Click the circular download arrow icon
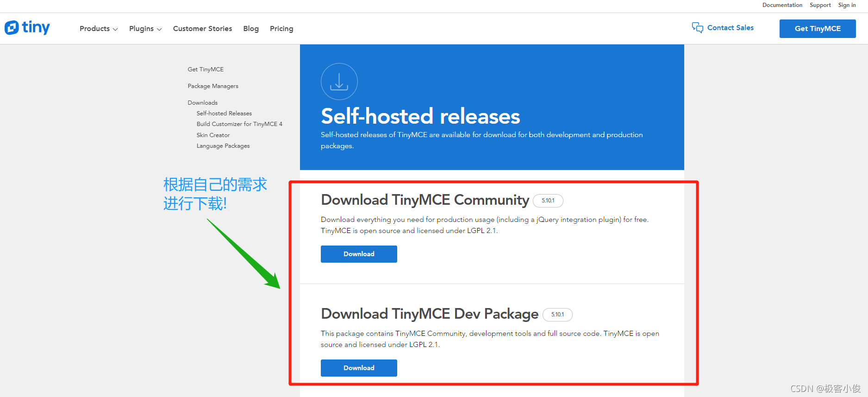The image size is (868, 397). [x=339, y=82]
